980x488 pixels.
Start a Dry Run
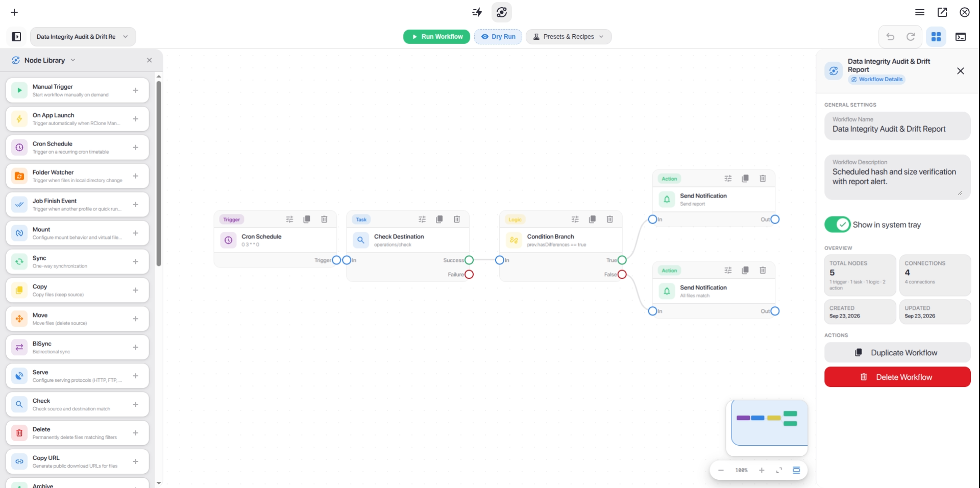pos(498,37)
